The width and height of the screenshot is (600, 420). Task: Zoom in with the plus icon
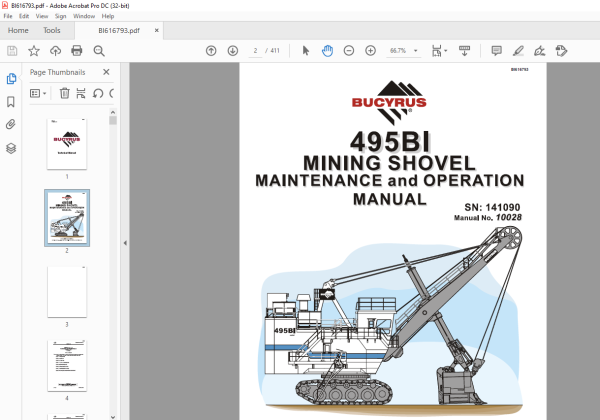[x=370, y=50]
